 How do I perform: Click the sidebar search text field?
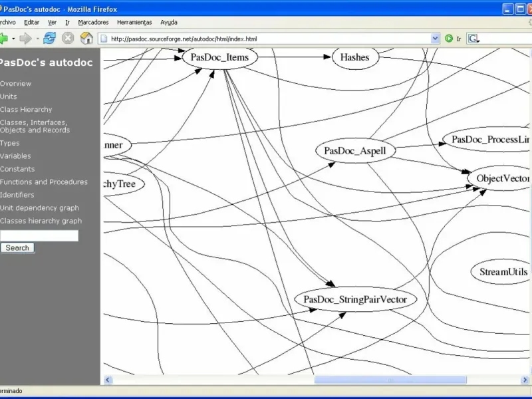pos(39,235)
